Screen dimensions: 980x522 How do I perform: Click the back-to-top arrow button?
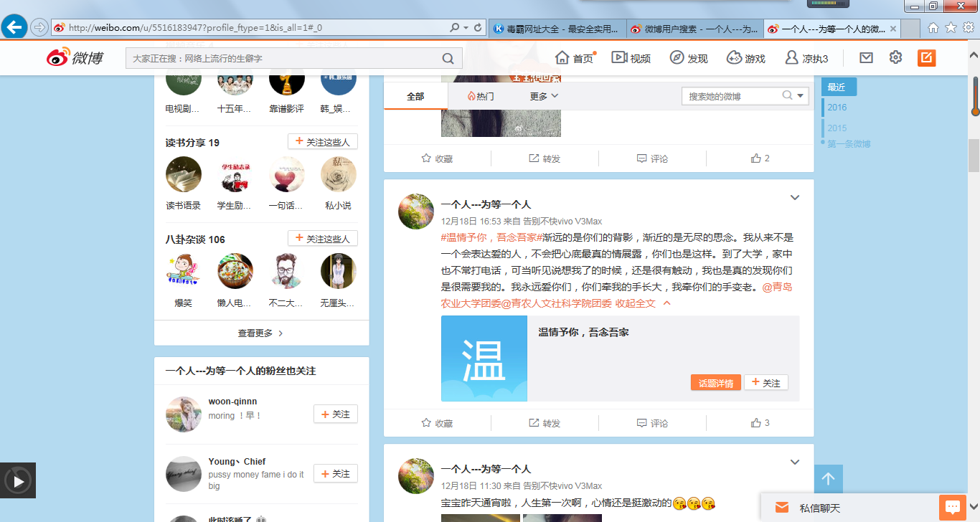point(828,479)
